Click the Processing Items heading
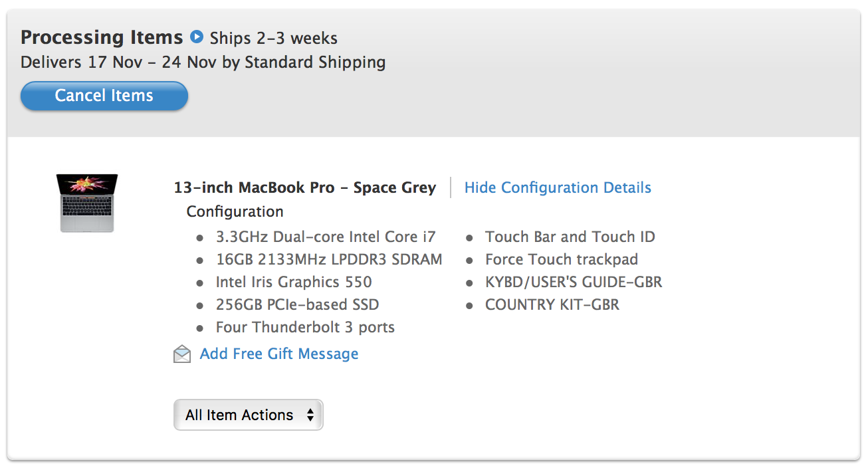The height and width of the screenshot is (468, 868). click(x=102, y=37)
